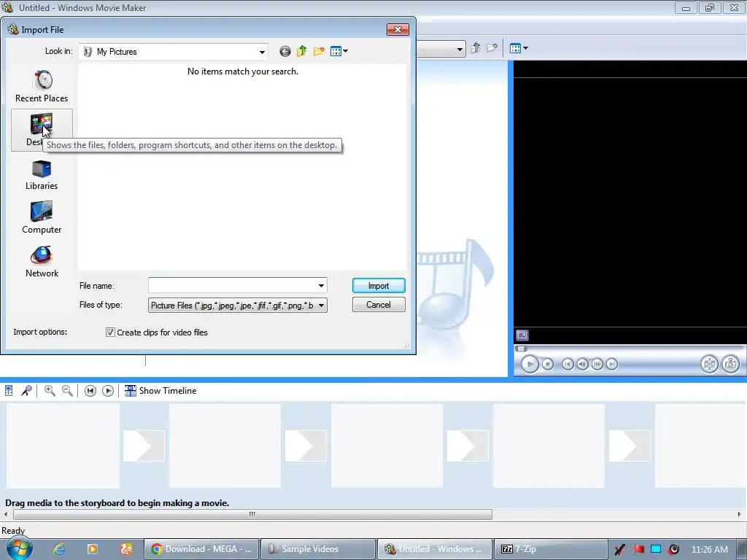Launch Internet Explorer from taskbar
The height and width of the screenshot is (560, 747).
coord(59,549)
